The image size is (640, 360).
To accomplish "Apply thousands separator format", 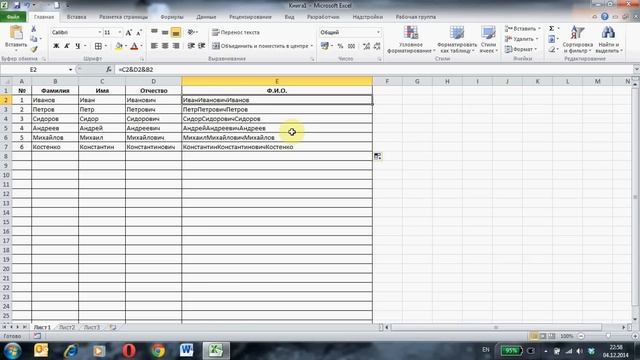I will [351, 46].
